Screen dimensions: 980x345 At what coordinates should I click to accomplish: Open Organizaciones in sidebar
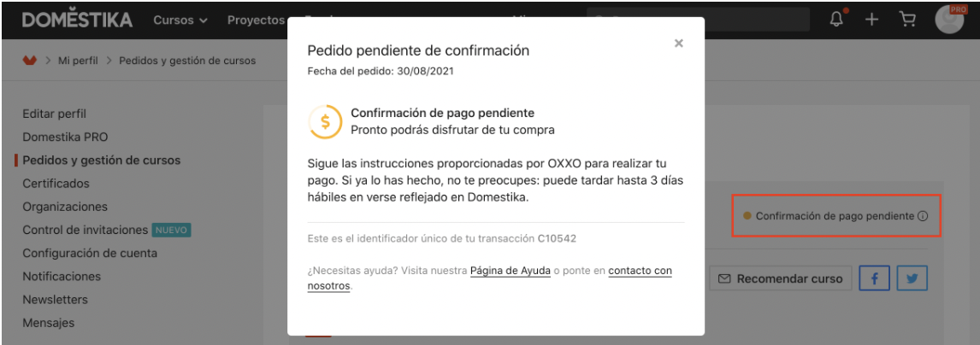(x=65, y=207)
